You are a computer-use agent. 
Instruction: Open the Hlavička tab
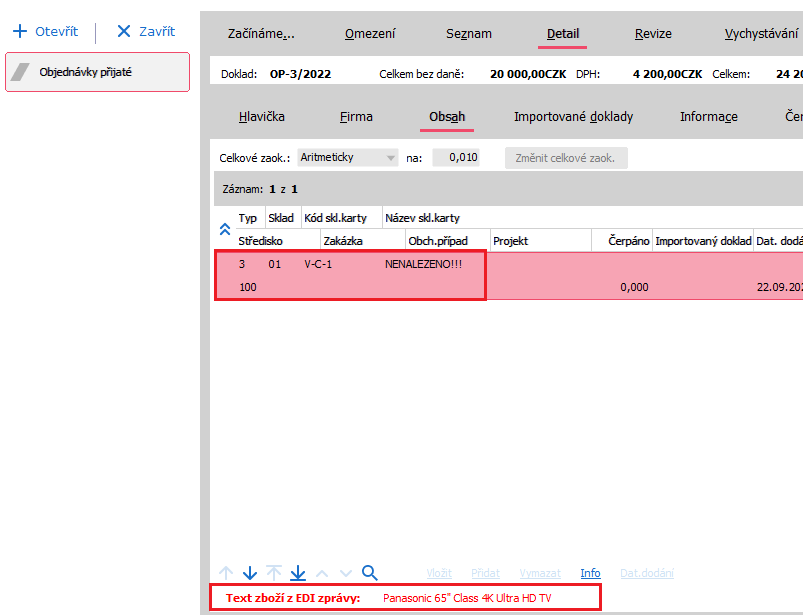[x=261, y=116]
